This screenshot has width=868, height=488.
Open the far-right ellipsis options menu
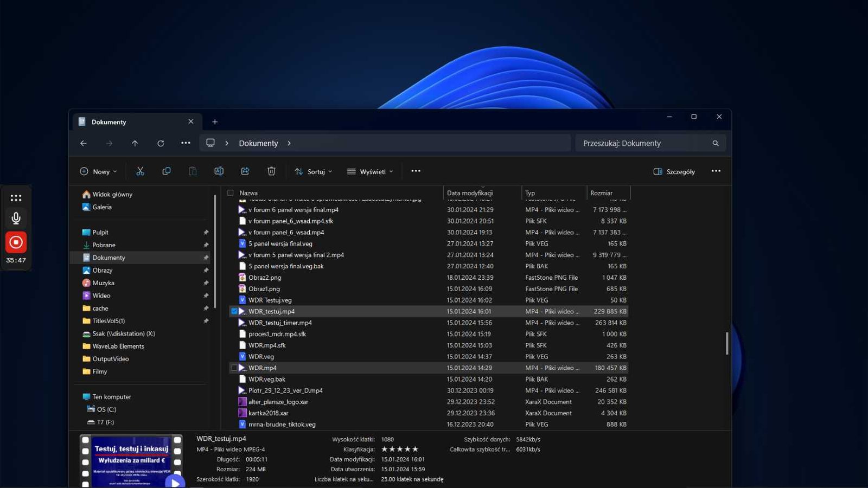(x=716, y=171)
